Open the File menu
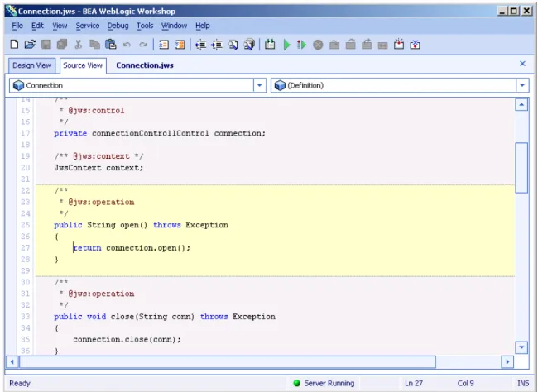The width and height of the screenshot is (538, 392). 17,26
